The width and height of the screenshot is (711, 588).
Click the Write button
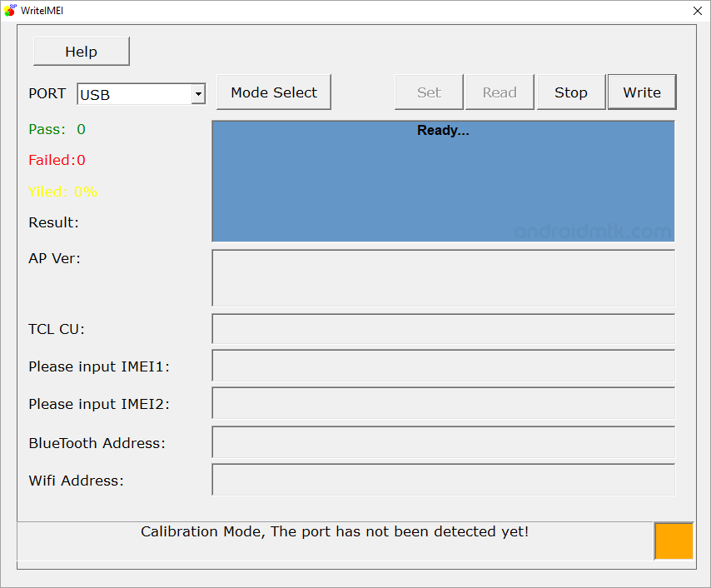pyautogui.click(x=642, y=92)
